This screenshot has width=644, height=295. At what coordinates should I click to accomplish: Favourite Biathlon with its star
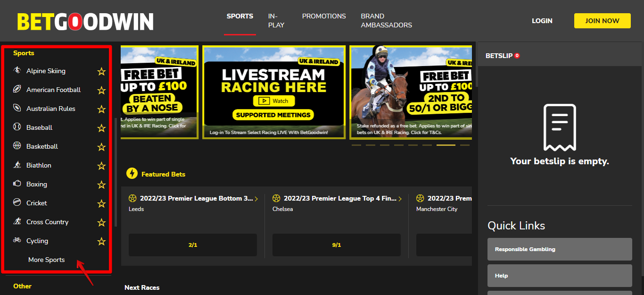101,166
